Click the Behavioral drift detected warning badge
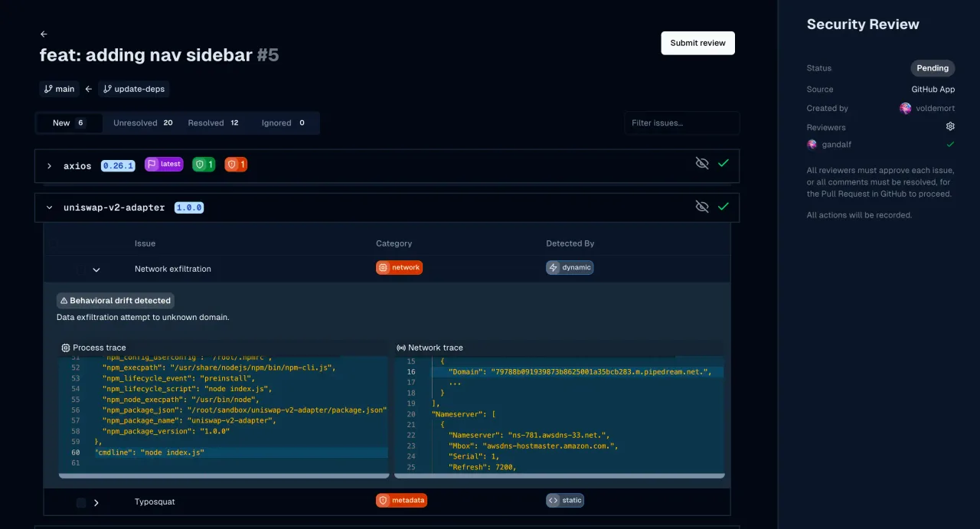This screenshot has width=980, height=529. [x=116, y=301]
